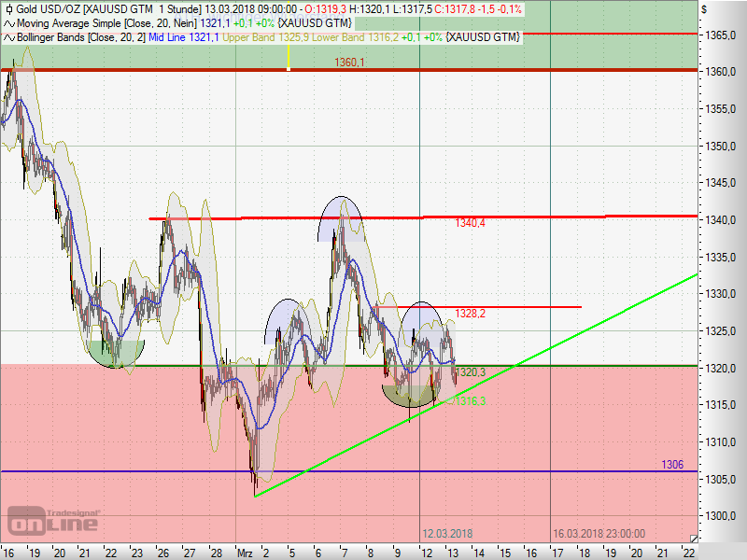Click the resize corner icon at chart bottom-right
This screenshot has height=560, width=747.
(x=693, y=539)
